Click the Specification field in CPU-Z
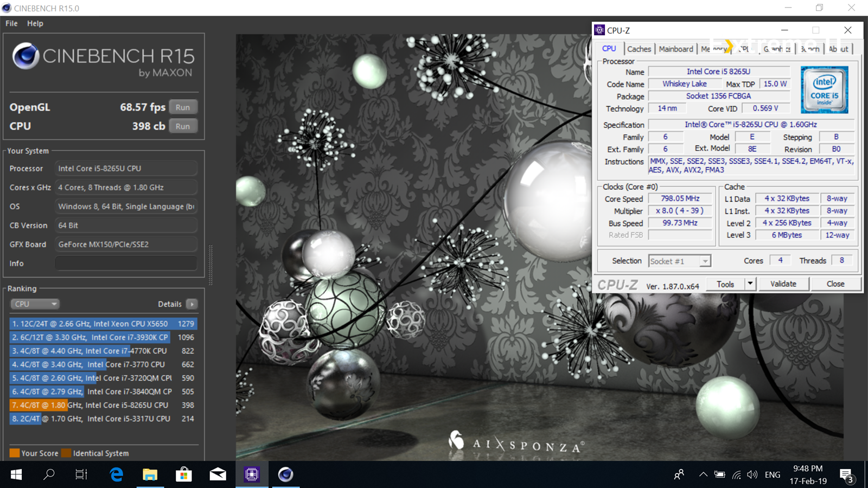868x488 pixels. [751, 125]
